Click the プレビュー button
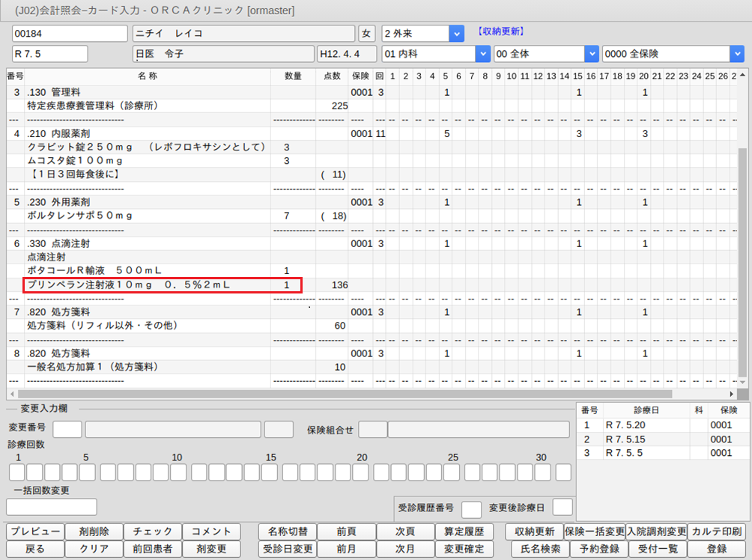752x560 pixels. point(35,532)
